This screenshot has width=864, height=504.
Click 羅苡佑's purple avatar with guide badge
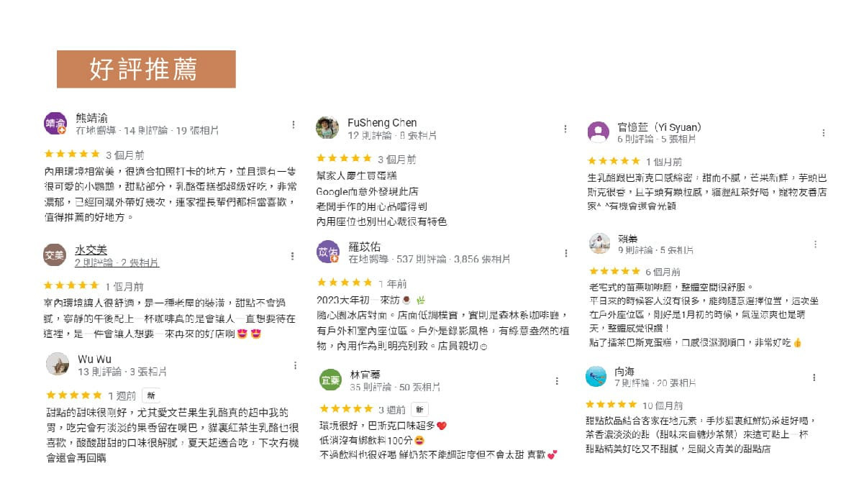pos(327,252)
